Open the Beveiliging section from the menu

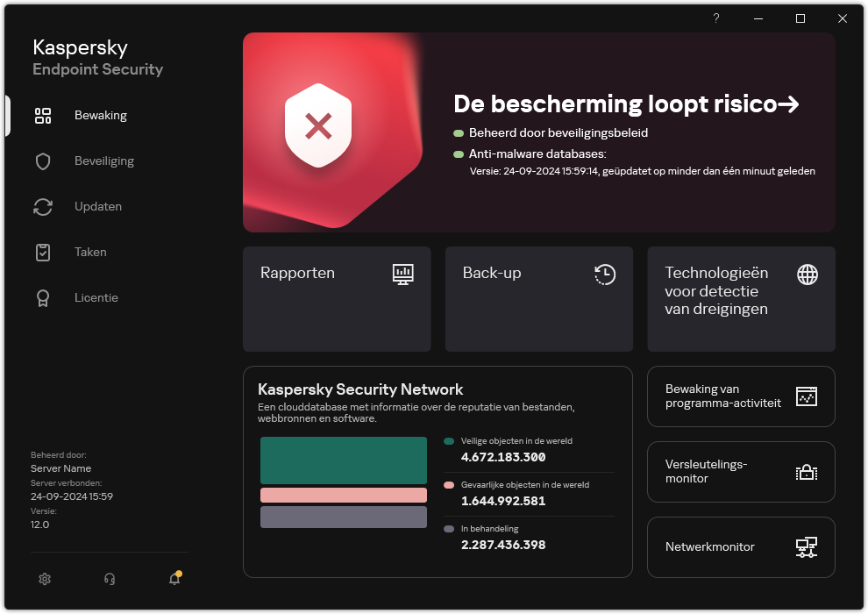coord(103,161)
